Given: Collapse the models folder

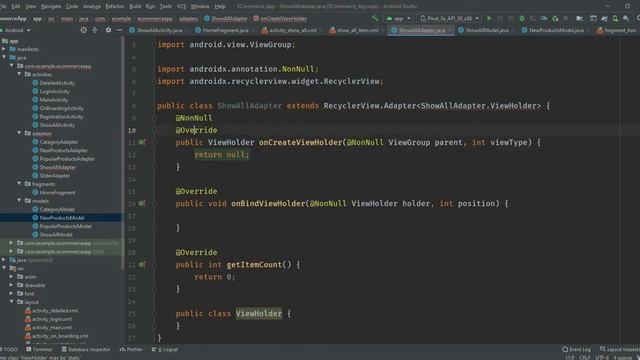Looking at the screenshot, I should coord(19,200).
